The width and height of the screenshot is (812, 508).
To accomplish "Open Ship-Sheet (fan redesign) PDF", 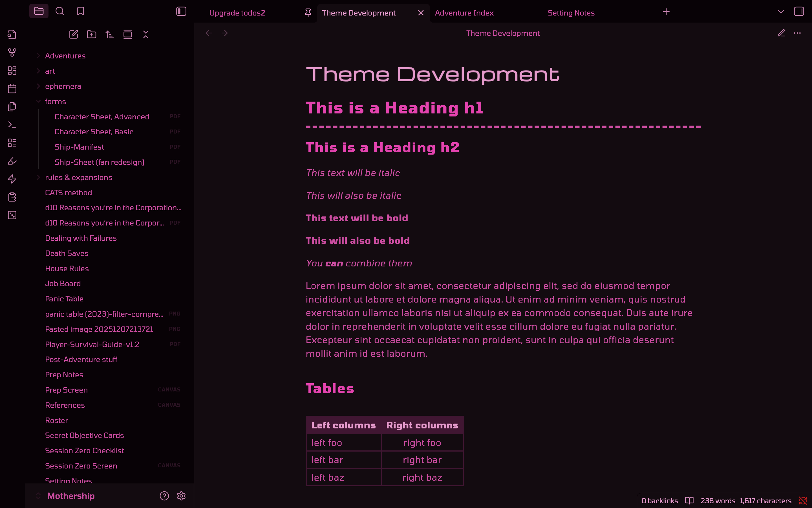I will [x=99, y=162].
